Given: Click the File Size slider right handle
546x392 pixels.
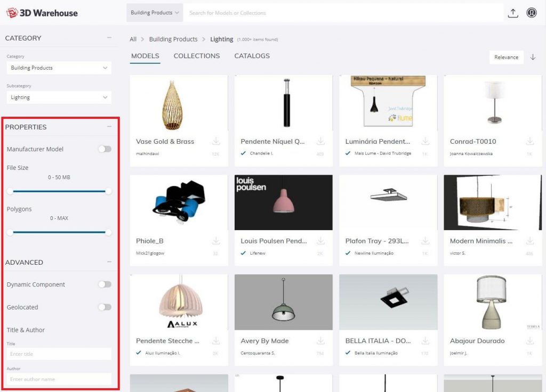Looking at the screenshot, I should 109,191.
